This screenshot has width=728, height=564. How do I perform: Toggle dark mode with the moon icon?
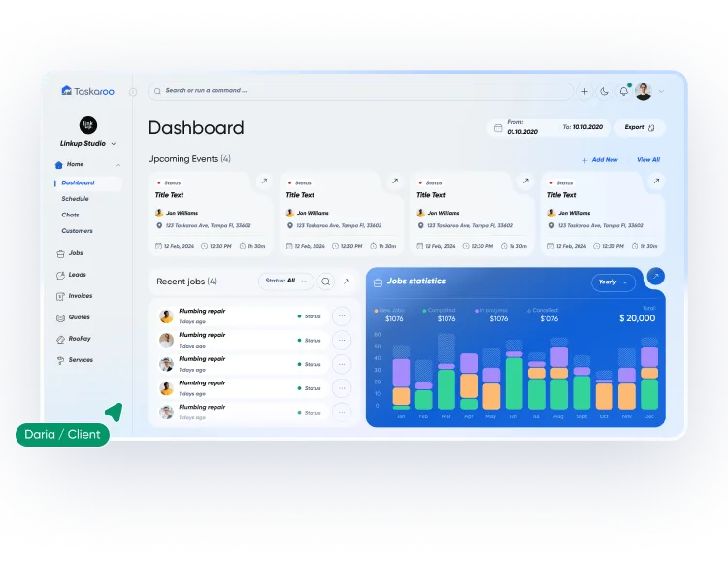coord(604,92)
